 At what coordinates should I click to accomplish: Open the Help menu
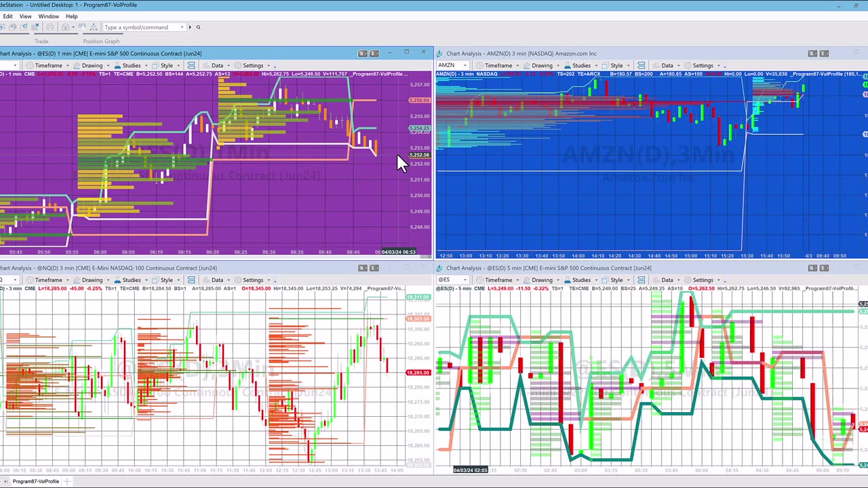(x=71, y=16)
